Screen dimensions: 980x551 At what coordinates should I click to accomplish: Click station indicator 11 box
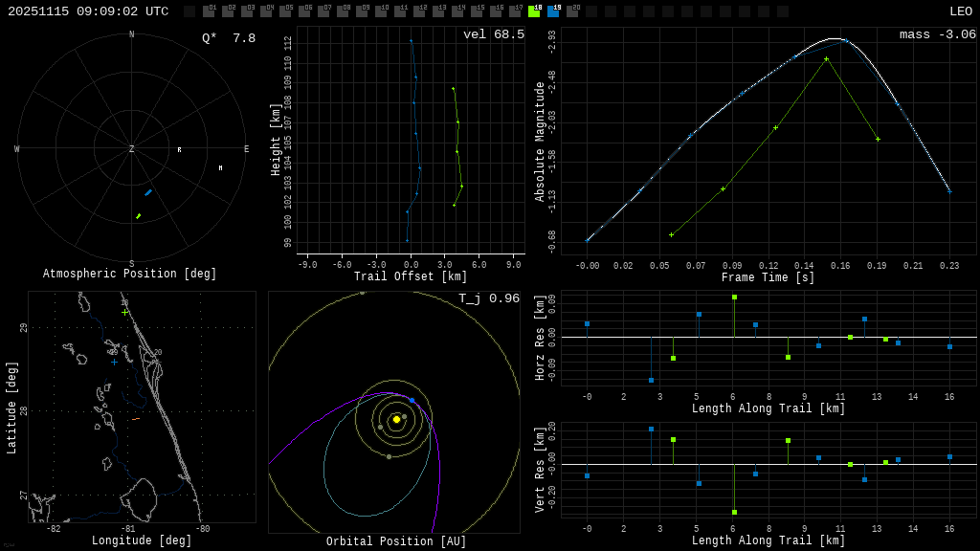tap(400, 11)
